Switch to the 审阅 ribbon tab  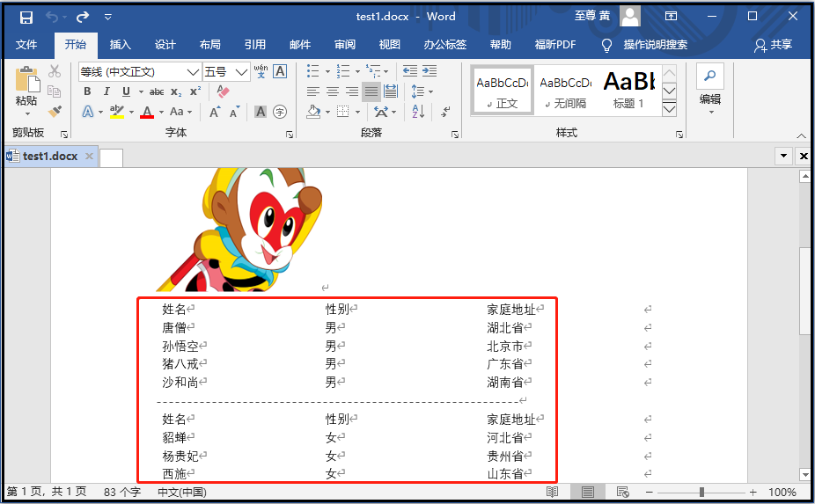[345, 45]
